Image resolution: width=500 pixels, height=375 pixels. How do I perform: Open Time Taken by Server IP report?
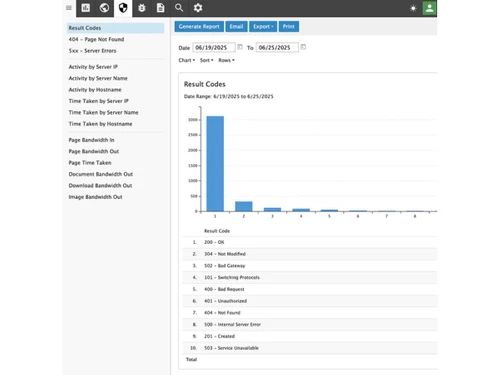[x=98, y=101]
